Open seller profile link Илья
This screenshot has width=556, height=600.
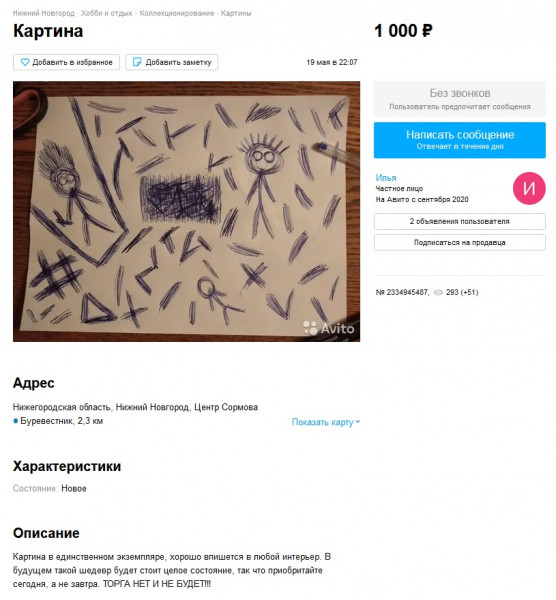[386, 178]
